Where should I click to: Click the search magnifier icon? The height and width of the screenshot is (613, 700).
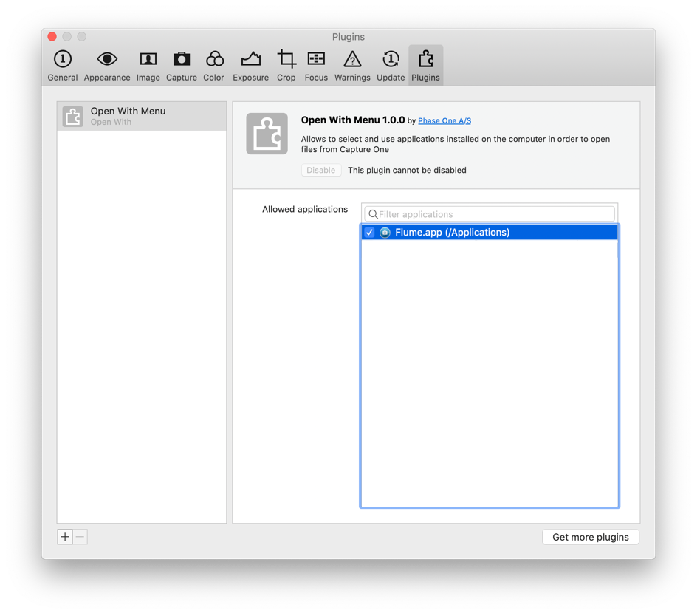tap(373, 214)
